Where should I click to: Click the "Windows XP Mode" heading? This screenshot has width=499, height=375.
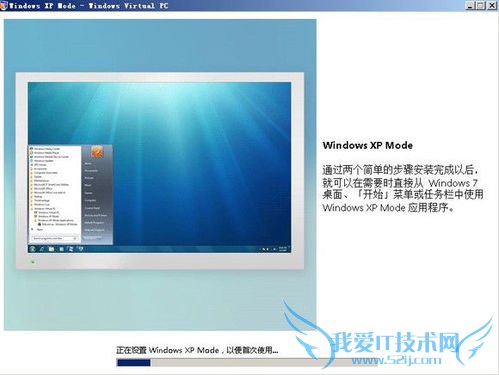coord(368,145)
